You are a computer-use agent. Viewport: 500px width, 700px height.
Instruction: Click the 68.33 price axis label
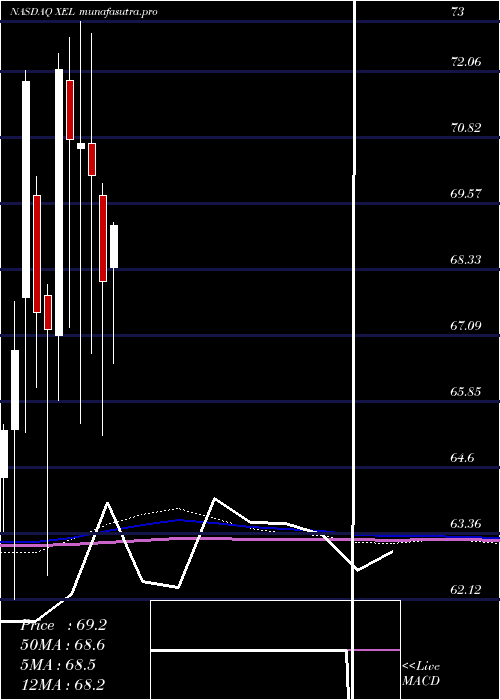pos(467,260)
